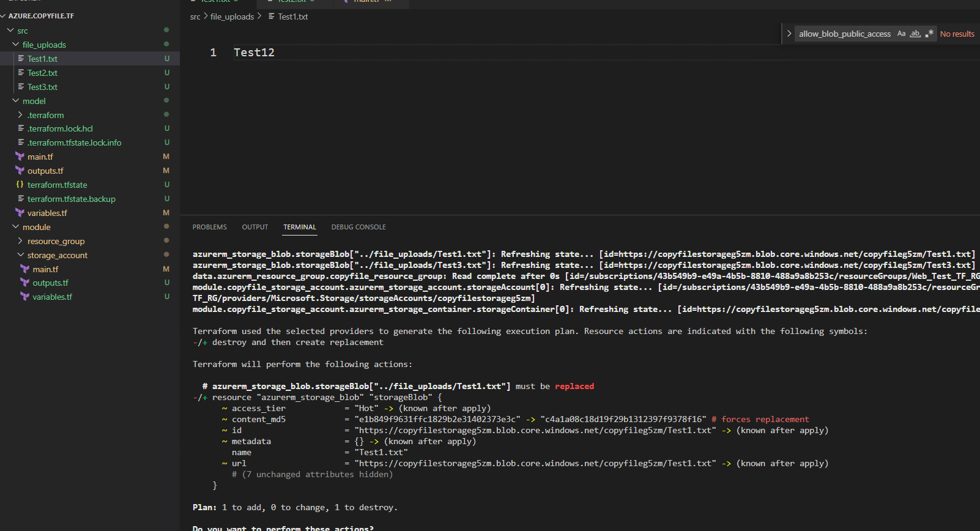This screenshot has width=980, height=531.
Task: Open the DEBUG CONSOLE panel tab
Action: click(x=358, y=227)
